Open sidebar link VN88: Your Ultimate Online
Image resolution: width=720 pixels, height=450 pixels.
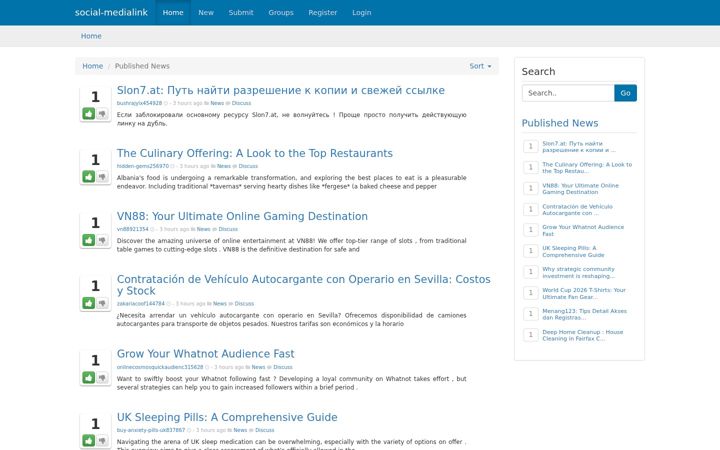(x=580, y=189)
